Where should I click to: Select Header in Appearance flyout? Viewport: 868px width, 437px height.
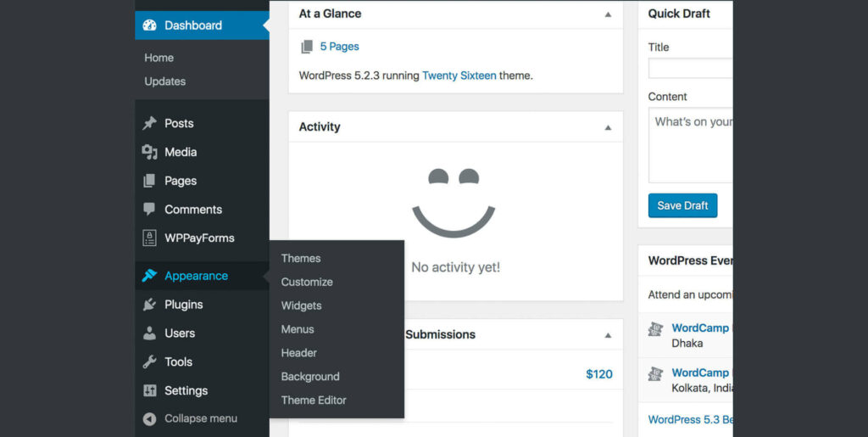[299, 353]
